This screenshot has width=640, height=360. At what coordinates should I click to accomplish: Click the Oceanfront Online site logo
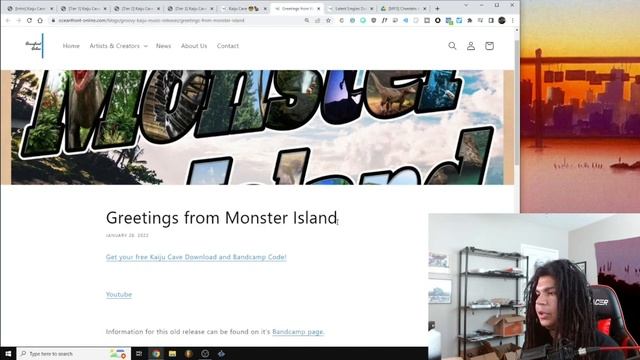pos(34,46)
